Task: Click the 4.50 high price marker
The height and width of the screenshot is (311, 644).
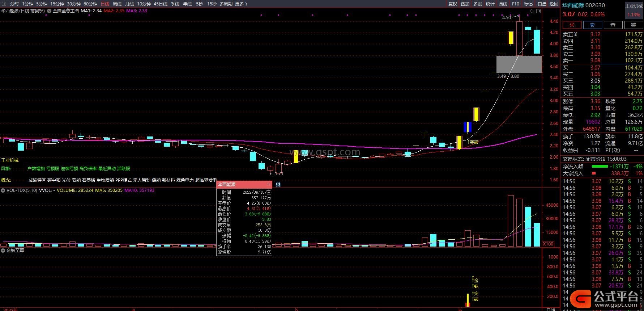Action: click(506, 17)
